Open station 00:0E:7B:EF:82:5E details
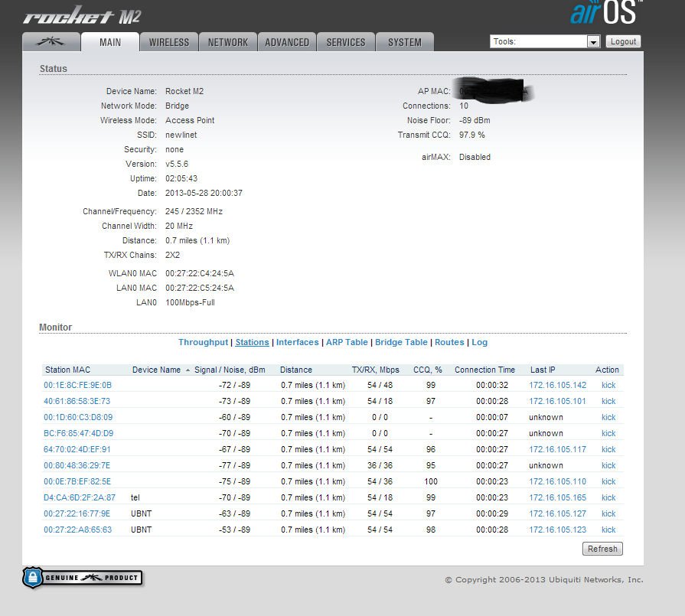This screenshot has height=616, width=685. click(77, 481)
